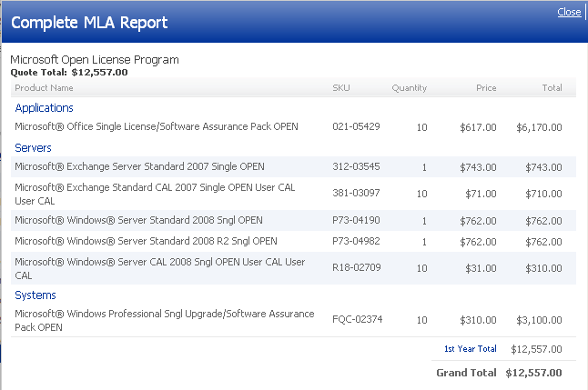Click the $3,100.00 total value
The height and width of the screenshot is (390, 588).
click(539, 320)
